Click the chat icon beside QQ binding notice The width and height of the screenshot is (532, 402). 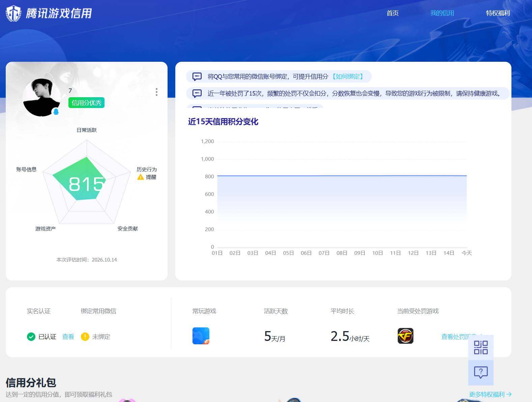(x=197, y=77)
